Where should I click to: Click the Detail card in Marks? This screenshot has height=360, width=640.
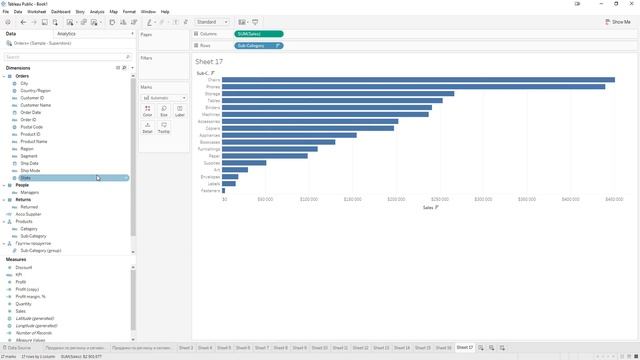(x=147, y=128)
